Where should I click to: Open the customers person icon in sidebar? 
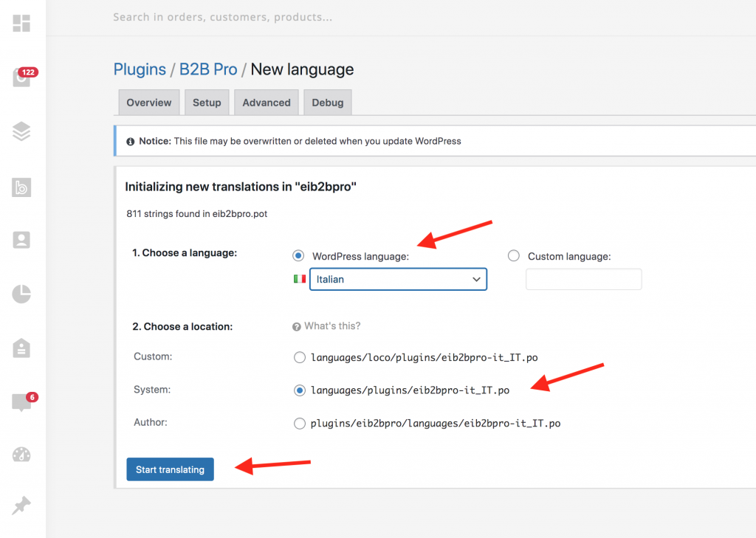pos(21,240)
